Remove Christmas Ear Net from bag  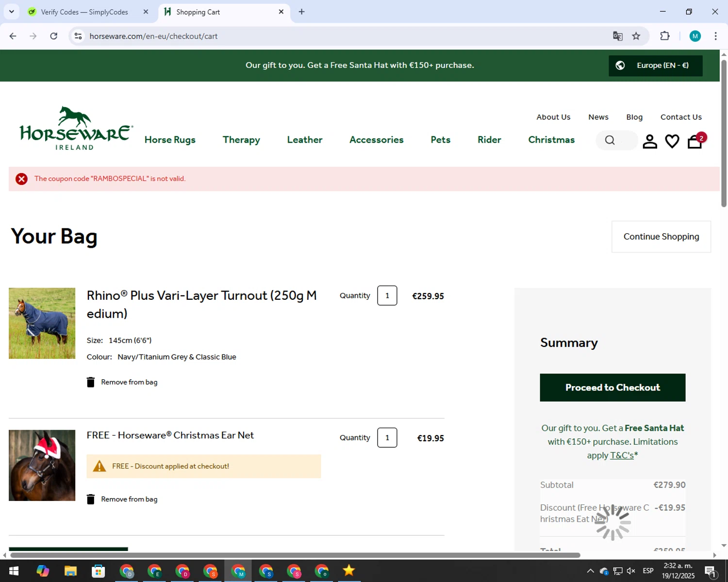point(122,499)
